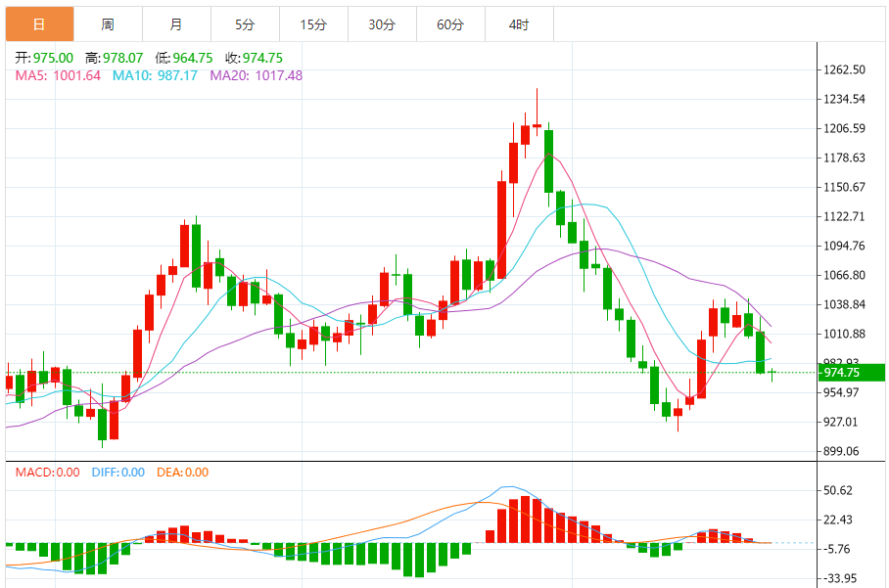Open the 5分 timeframe tab
This screenshot has width=889, height=588.
click(245, 24)
